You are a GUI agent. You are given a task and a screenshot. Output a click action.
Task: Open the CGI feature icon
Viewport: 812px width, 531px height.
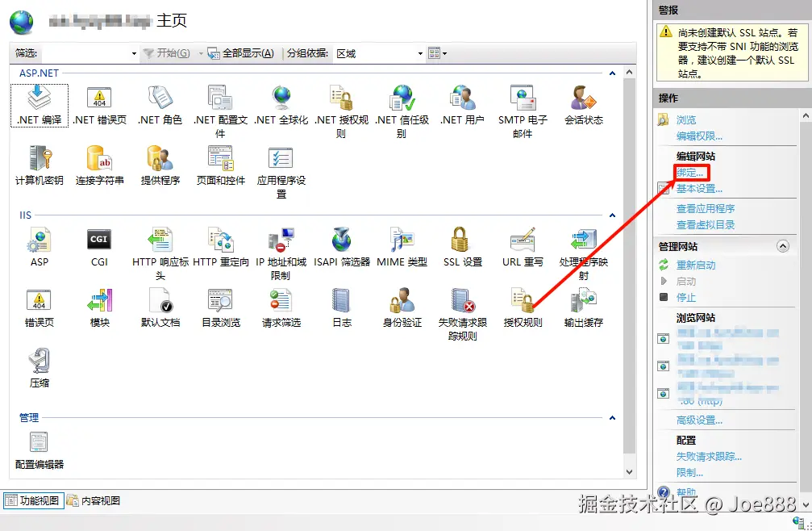(x=99, y=240)
